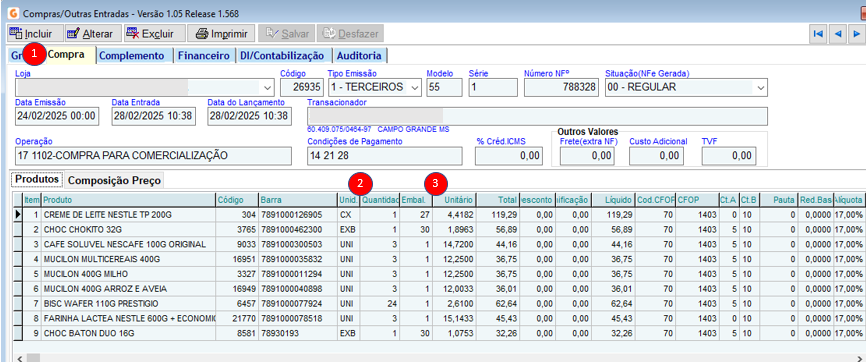Click the Salvar toolbar button

tap(287, 33)
